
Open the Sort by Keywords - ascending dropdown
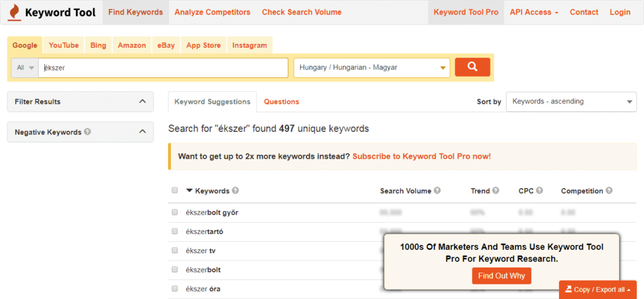(571, 101)
